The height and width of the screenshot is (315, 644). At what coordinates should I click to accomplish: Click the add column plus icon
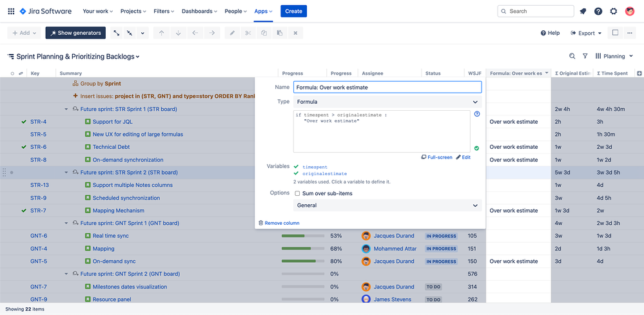pyautogui.click(x=639, y=73)
